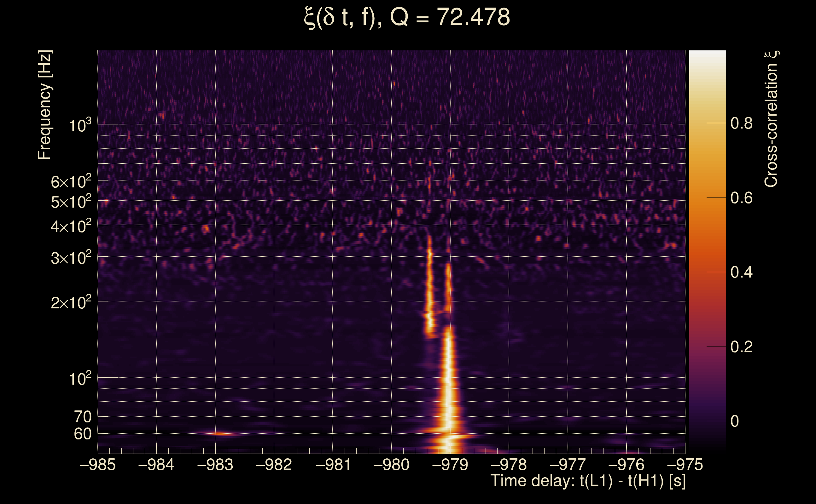Click the -975 time axis tick label
The width and height of the screenshot is (816, 504).
pos(685,465)
